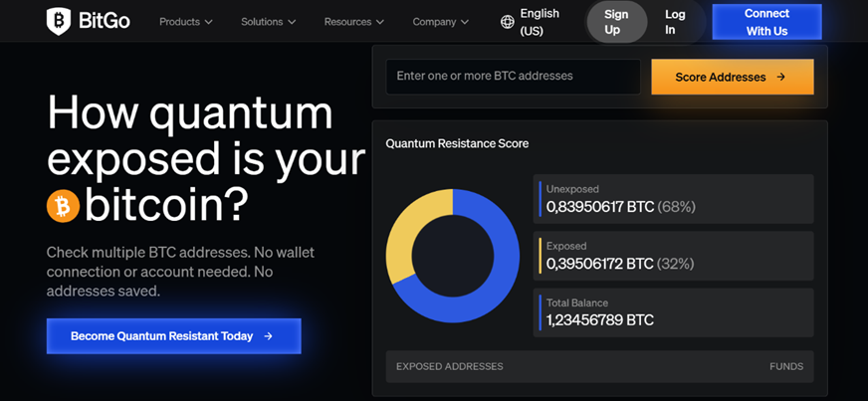
Task: Click the arrow in Score Addresses button
Action: 781,77
